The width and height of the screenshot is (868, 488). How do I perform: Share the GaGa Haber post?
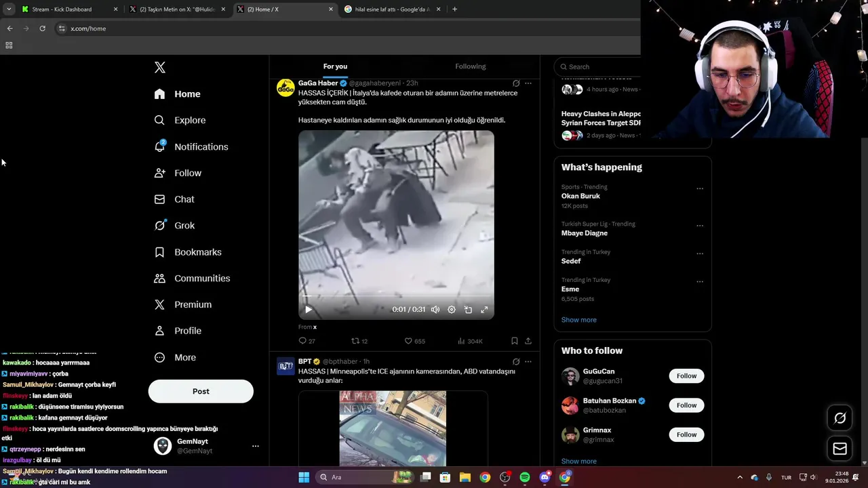coord(528,341)
